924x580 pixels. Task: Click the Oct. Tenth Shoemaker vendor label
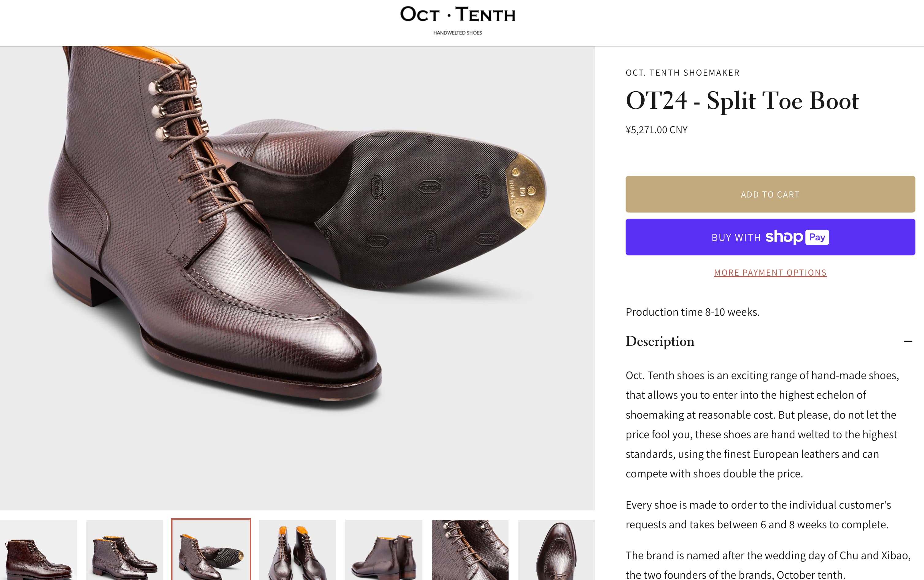click(682, 73)
